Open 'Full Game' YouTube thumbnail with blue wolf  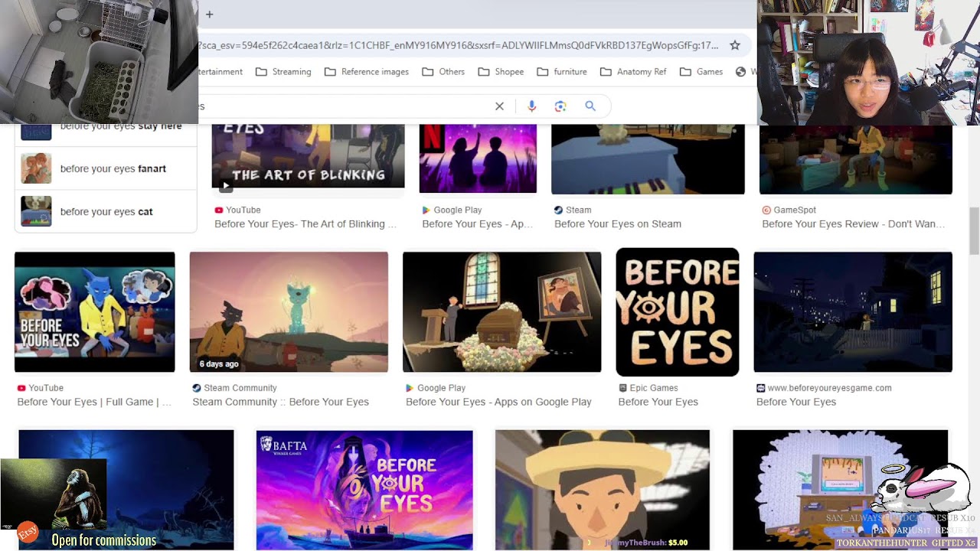coord(95,312)
